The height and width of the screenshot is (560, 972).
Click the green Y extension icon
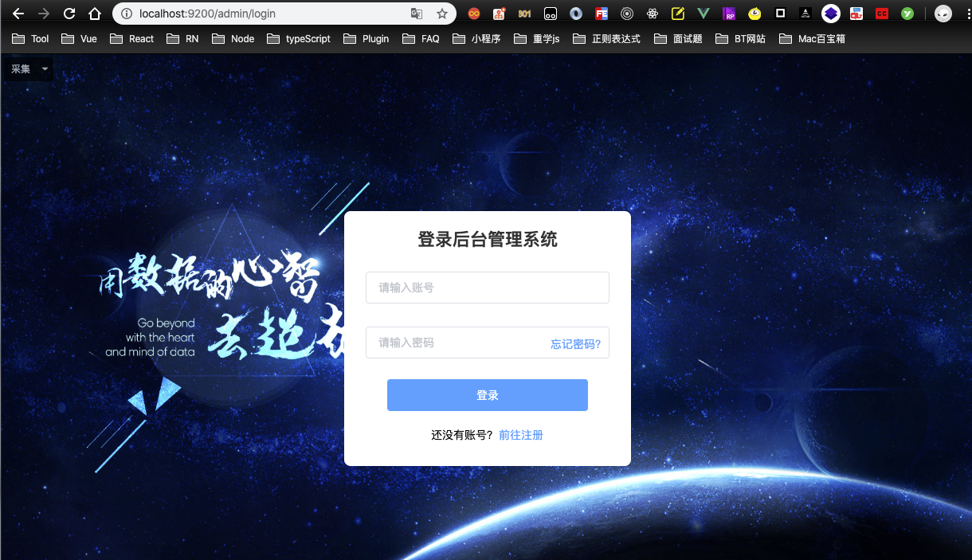pyautogui.click(x=907, y=14)
